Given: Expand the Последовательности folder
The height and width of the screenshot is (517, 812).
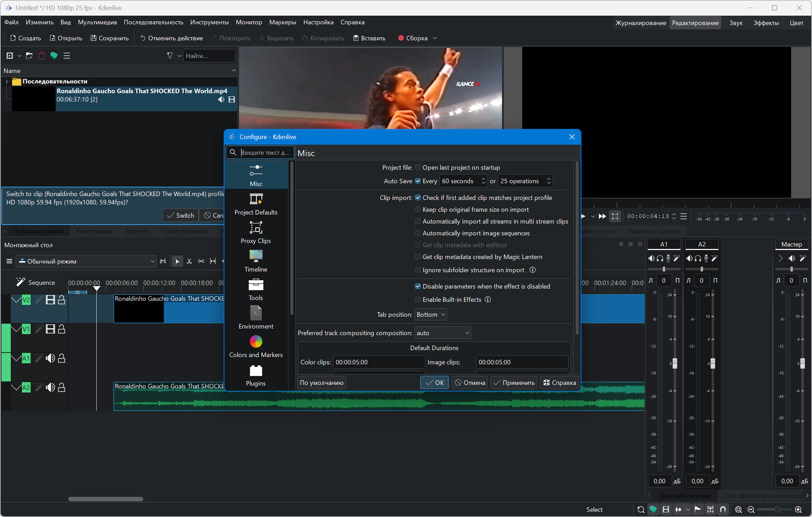Looking at the screenshot, I should pos(7,81).
